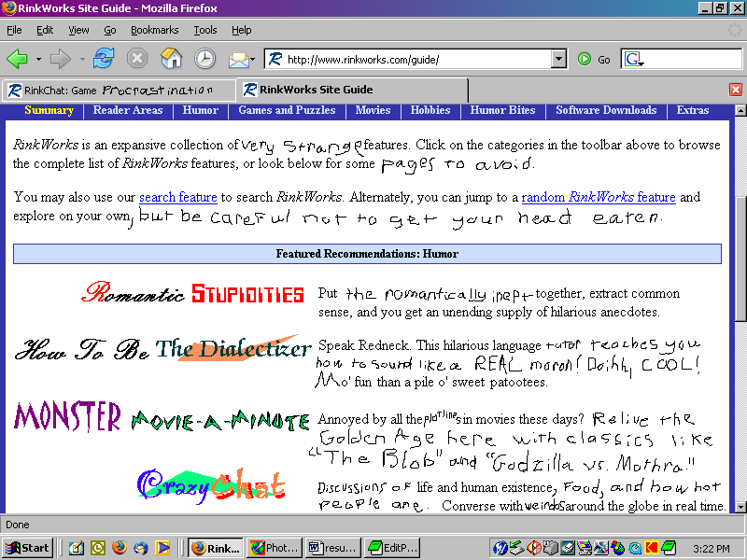Image resolution: width=747 pixels, height=560 pixels.
Task: Open the History clock icon
Action: [205, 59]
